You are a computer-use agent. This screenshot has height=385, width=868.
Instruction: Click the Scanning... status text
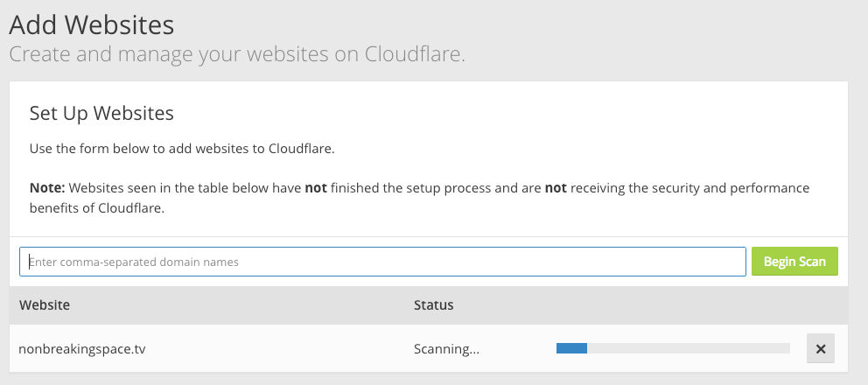pos(446,349)
